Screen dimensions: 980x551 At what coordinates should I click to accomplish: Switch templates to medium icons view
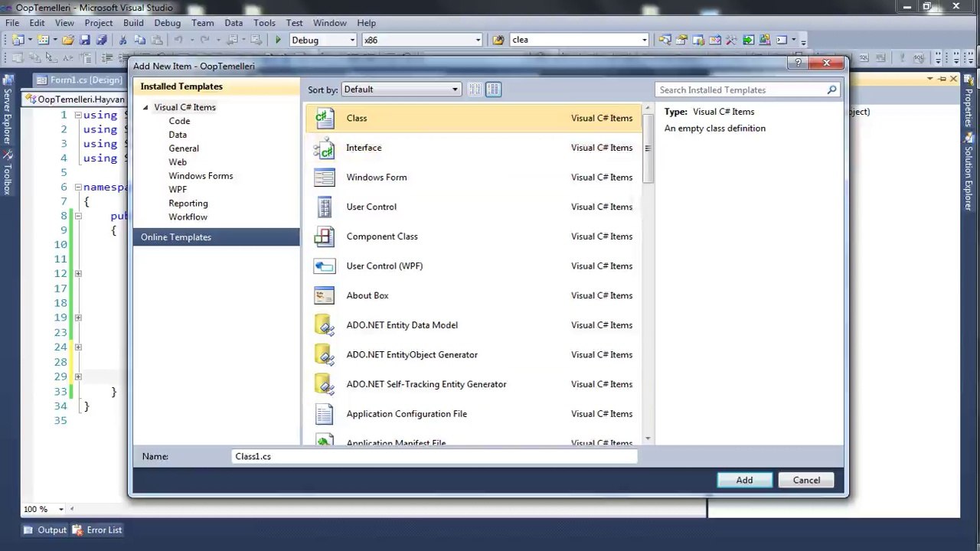[493, 90]
